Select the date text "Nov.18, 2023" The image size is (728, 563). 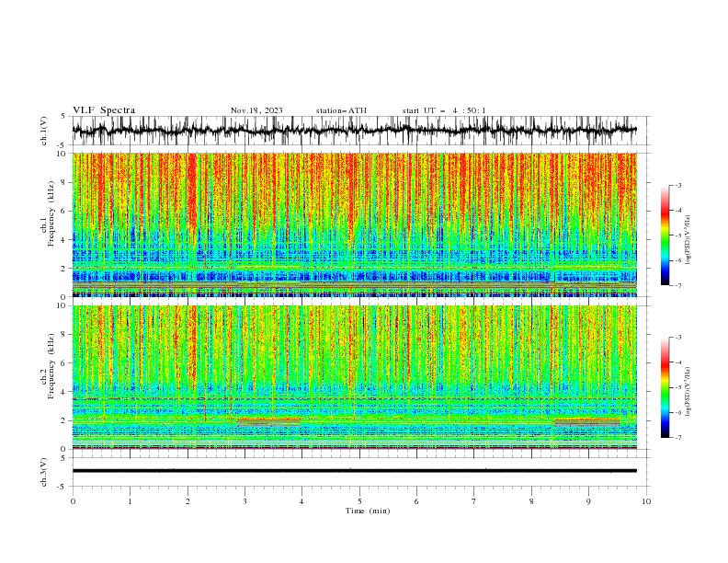pos(256,110)
